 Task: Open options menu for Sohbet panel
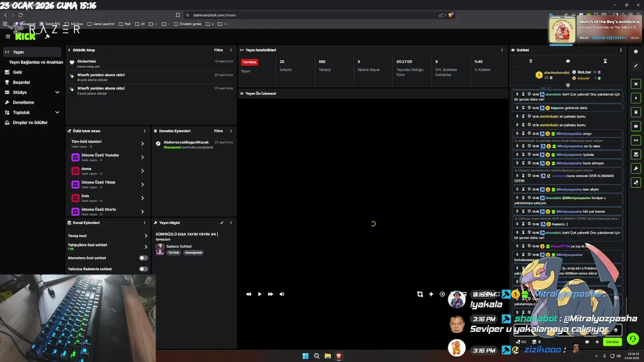pos(621,50)
